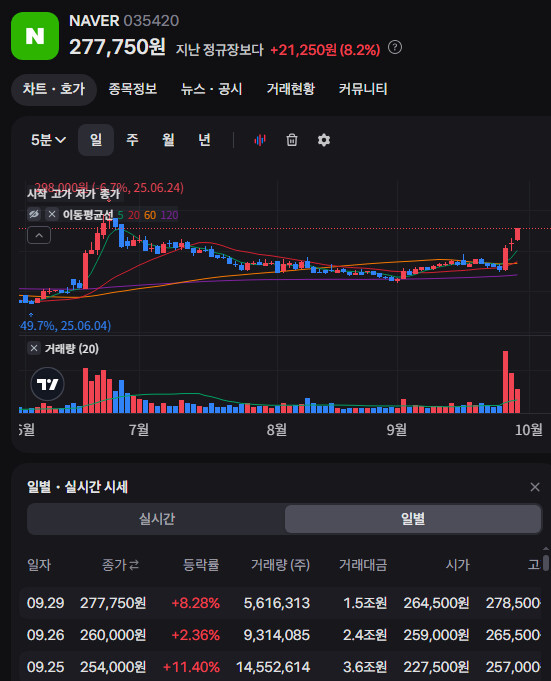Click the 등락률 column header
551x681 pixels.
pos(201,565)
